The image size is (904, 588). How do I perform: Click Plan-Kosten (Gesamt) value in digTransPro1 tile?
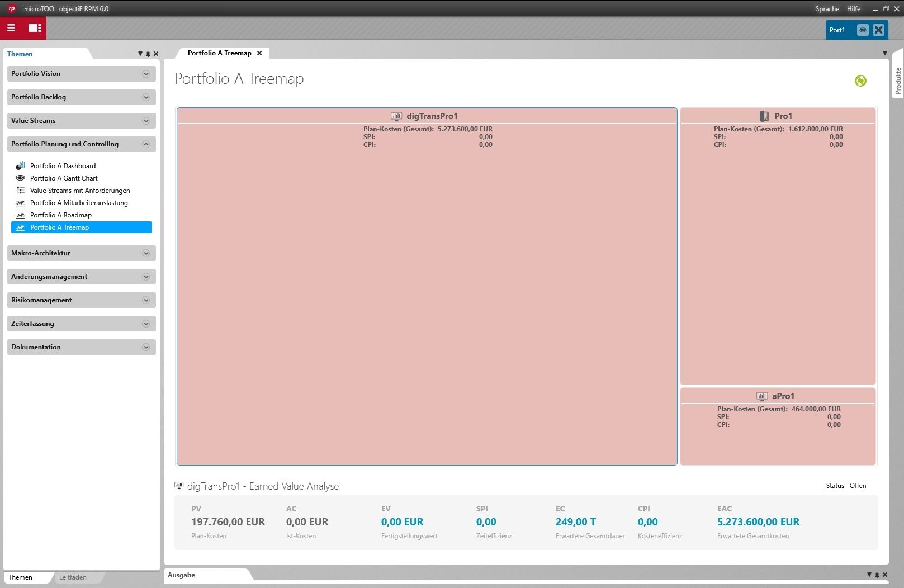[465, 129]
